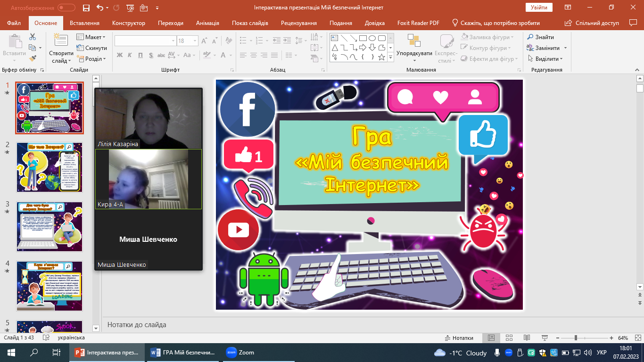The width and height of the screenshot is (644, 362).
Task: Switch to Normal view in the status bar
Action: pyautogui.click(x=491, y=338)
